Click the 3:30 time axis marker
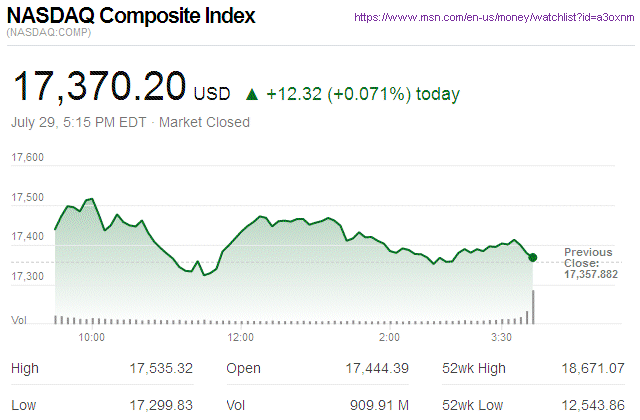The height and width of the screenshot is (420, 640). [x=501, y=338]
